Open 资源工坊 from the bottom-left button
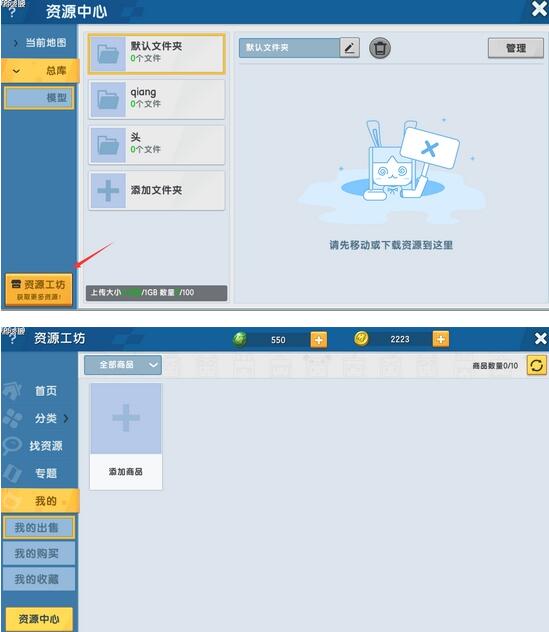The width and height of the screenshot is (549, 632). [x=39, y=289]
